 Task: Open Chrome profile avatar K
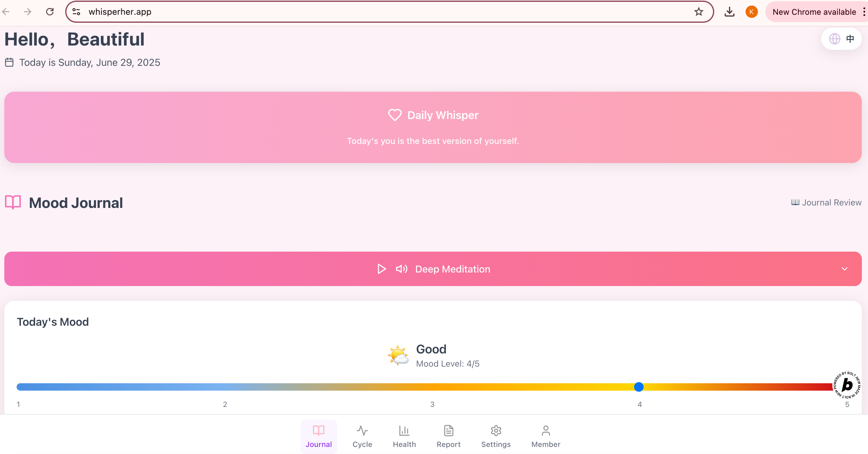click(x=751, y=12)
